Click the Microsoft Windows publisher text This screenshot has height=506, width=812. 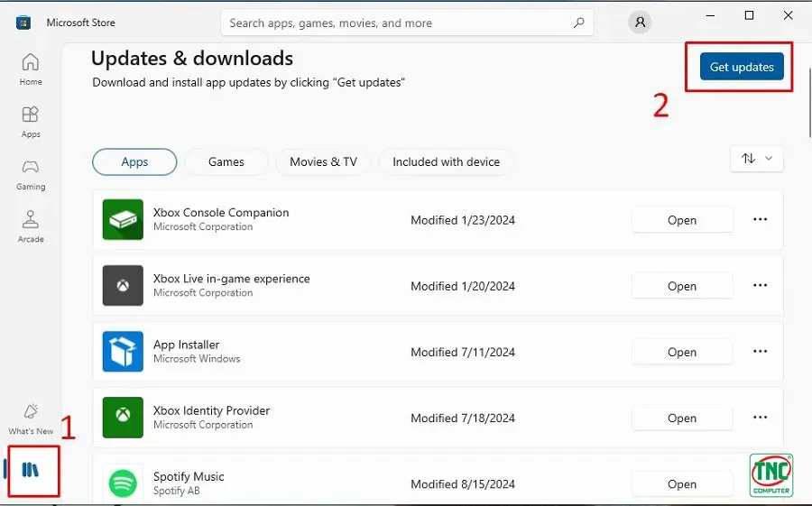[197, 358]
